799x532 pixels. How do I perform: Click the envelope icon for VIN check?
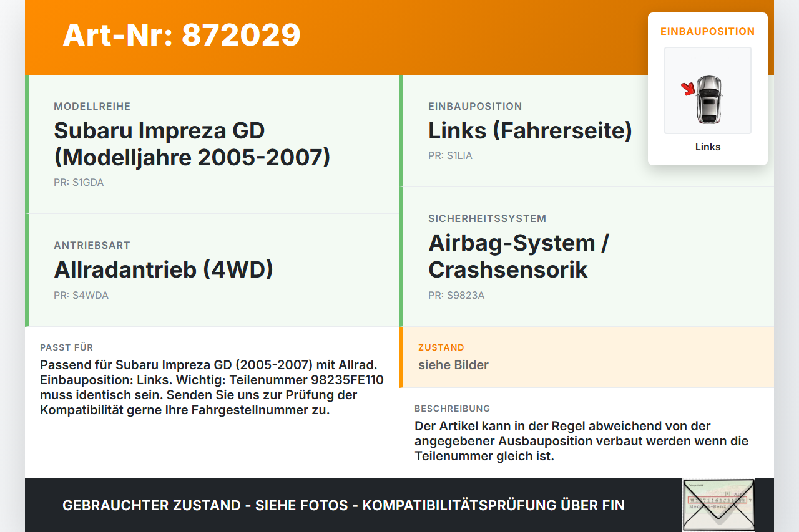coord(718,505)
